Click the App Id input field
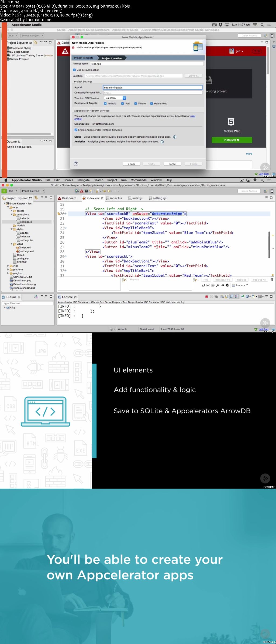This screenshot has height=644, width=276. (153, 87)
